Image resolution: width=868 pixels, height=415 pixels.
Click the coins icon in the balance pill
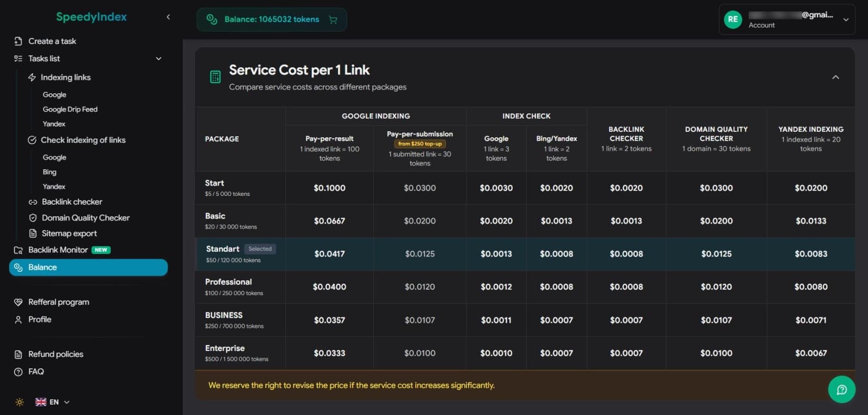pos(212,20)
